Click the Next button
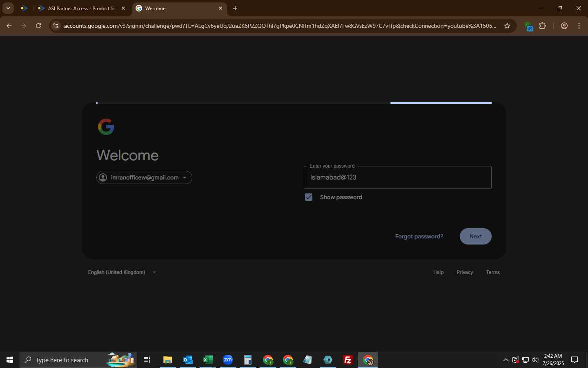The height and width of the screenshot is (368, 588). coord(475,236)
